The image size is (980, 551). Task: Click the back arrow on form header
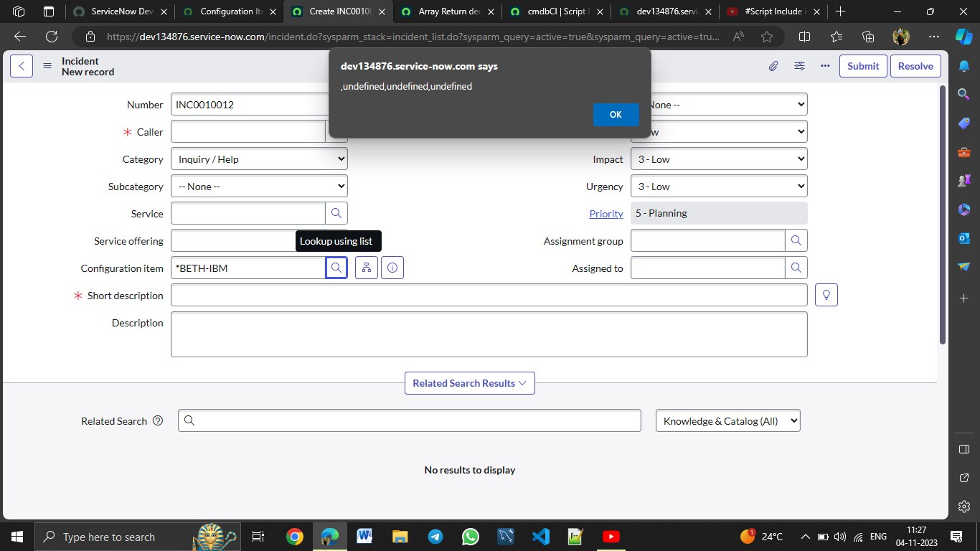[22, 66]
